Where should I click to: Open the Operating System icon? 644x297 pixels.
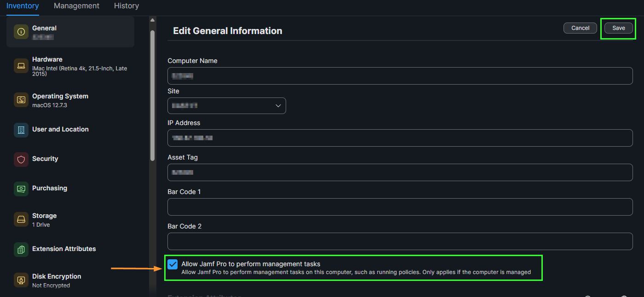(x=21, y=100)
